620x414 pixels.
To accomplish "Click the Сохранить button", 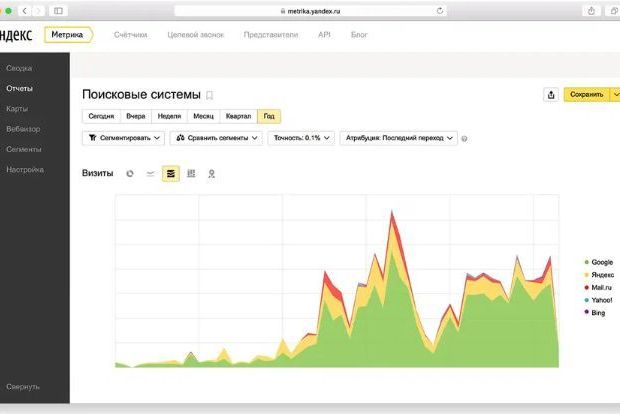I will click(587, 95).
